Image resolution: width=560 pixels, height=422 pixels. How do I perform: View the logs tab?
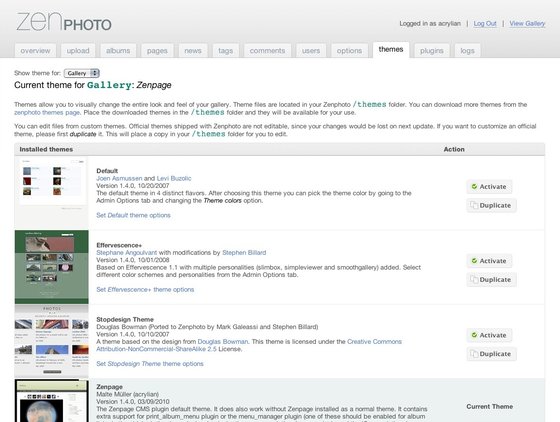[467, 51]
